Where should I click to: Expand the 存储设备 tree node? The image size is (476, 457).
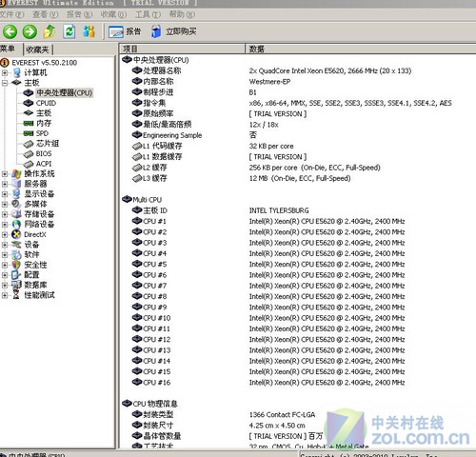pyautogui.click(x=5, y=214)
